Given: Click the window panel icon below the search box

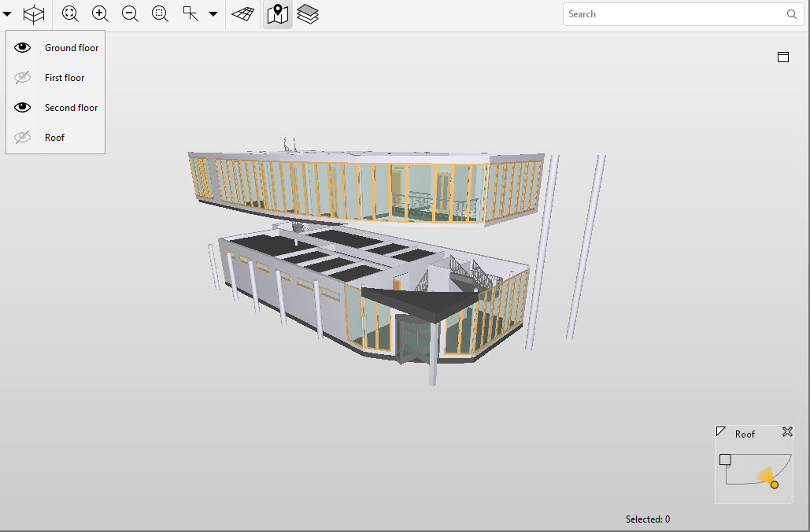Looking at the screenshot, I should pos(783,57).
